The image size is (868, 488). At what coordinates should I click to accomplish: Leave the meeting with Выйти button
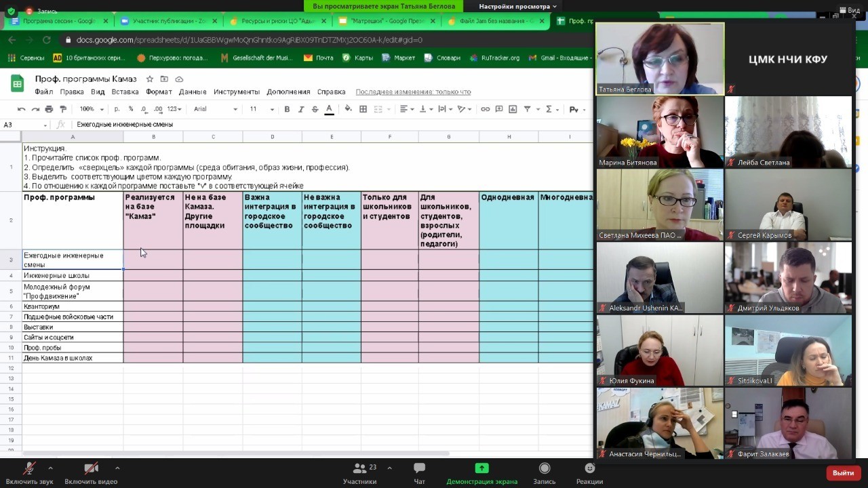click(x=843, y=472)
